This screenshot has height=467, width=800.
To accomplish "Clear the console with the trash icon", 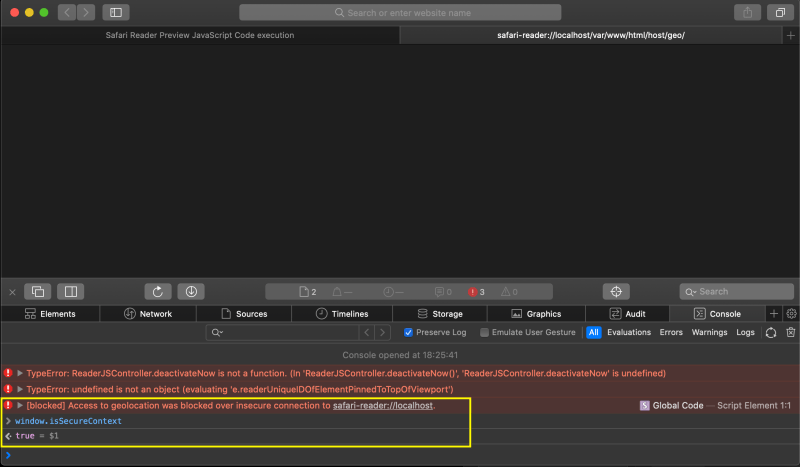I will (791, 332).
